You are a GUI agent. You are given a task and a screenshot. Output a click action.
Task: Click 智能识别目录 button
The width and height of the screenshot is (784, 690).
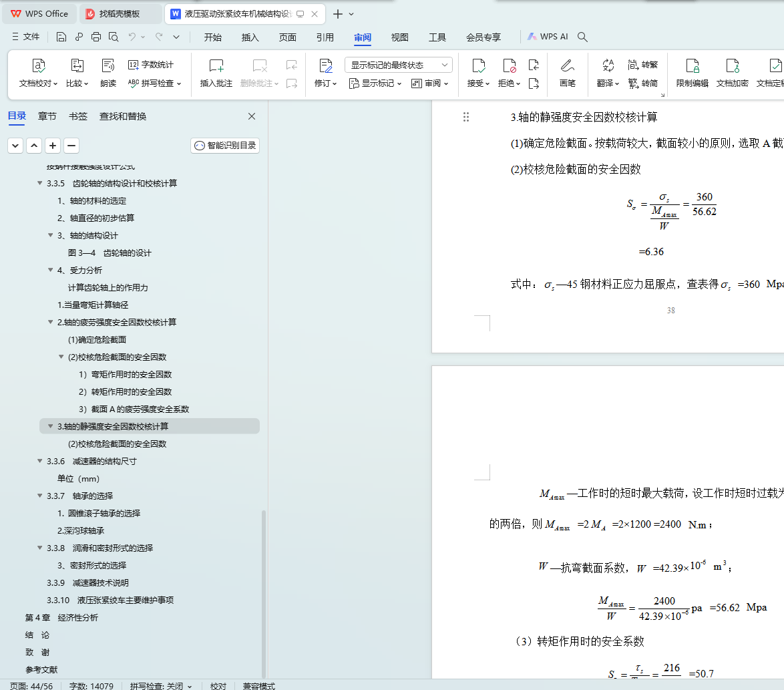pos(225,146)
